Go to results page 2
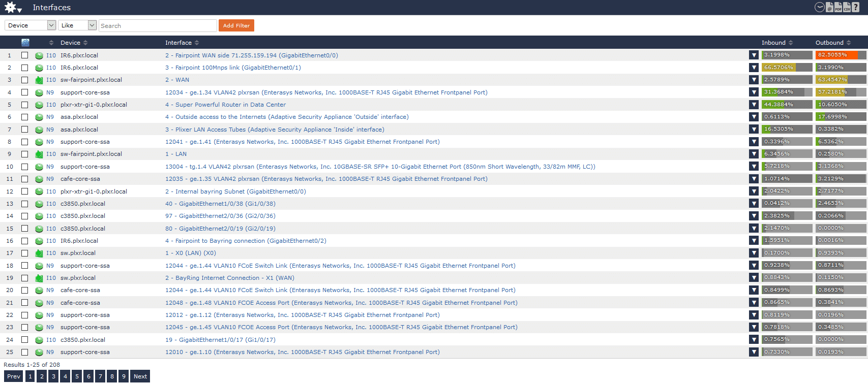The width and height of the screenshot is (868, 384). tap(42, 376)
